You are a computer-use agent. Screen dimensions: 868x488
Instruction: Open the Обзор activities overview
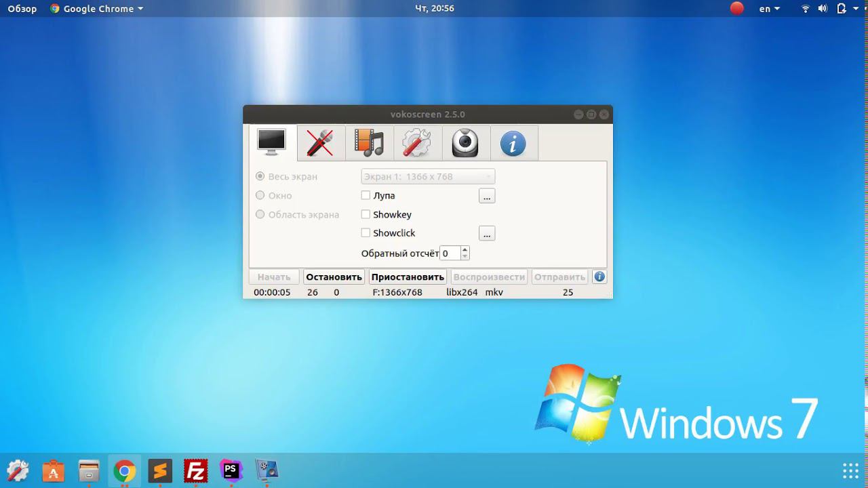22,9
